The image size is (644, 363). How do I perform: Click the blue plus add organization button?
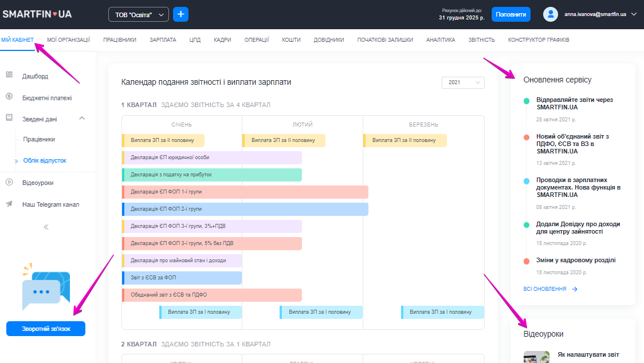tap(180, 14)
